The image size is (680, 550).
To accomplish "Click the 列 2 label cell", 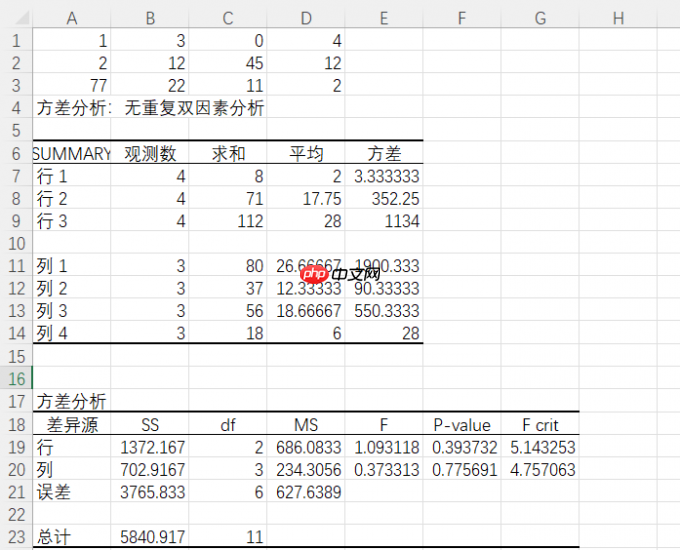I will [72, 288].
